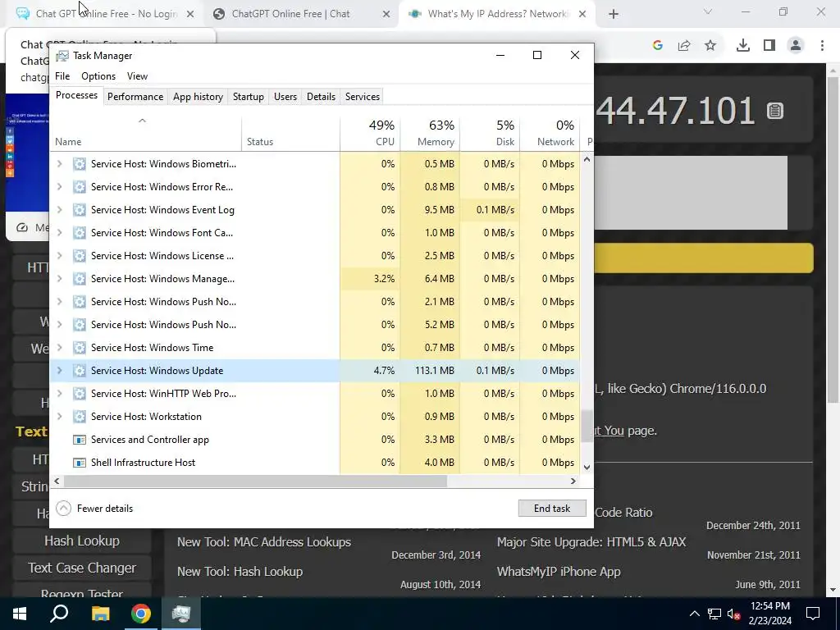Bookmark this page with the star icon
The image size is (840, 630).
click(710, 46)
